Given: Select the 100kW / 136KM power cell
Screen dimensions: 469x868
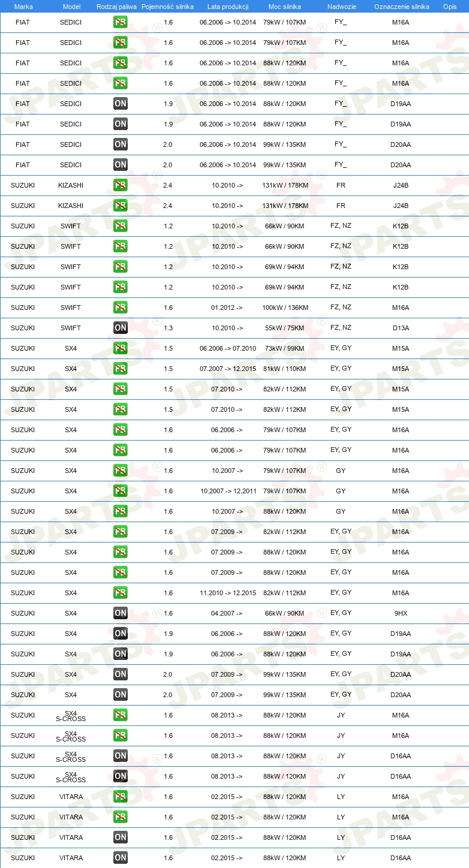Looking at the screenshot, I should [285, 308].
